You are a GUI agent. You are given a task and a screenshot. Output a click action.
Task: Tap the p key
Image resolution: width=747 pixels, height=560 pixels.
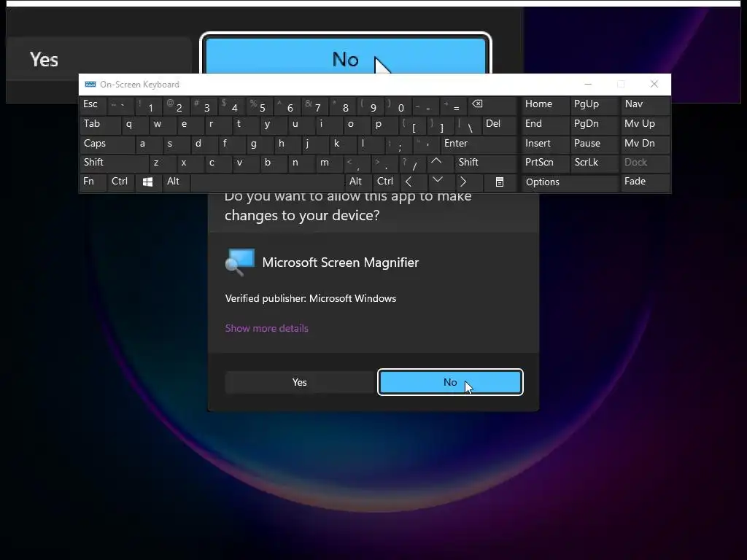point(384,125)
